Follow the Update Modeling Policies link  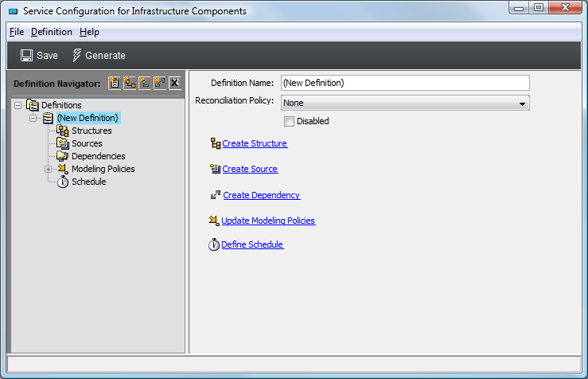pyautogui.click(x=268, y=221)
